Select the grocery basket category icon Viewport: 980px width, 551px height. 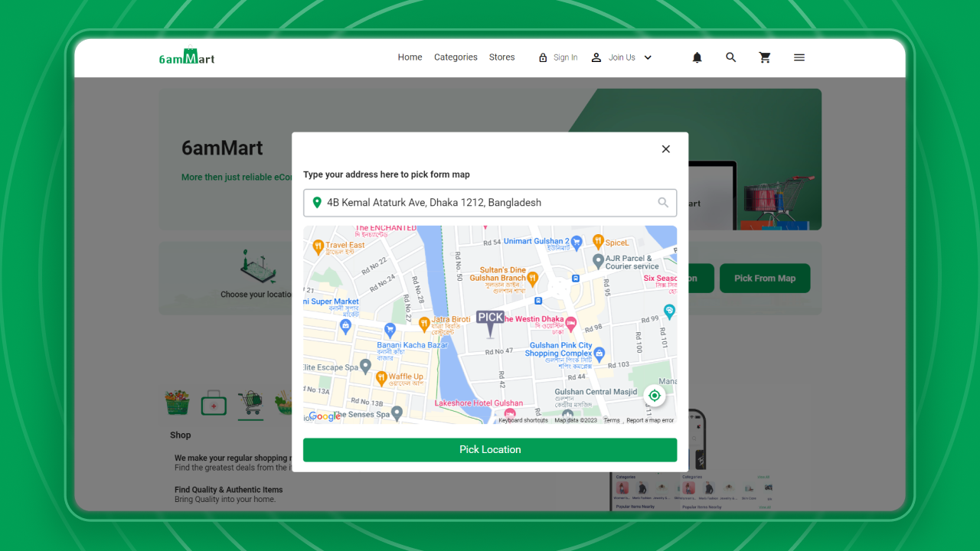point(178,403)
